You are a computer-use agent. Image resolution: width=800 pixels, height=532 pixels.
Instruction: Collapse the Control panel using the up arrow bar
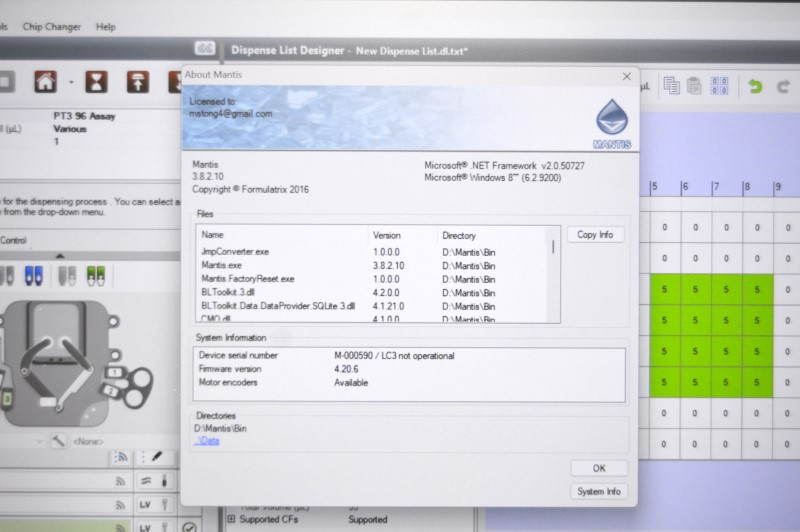click(60, 256)
